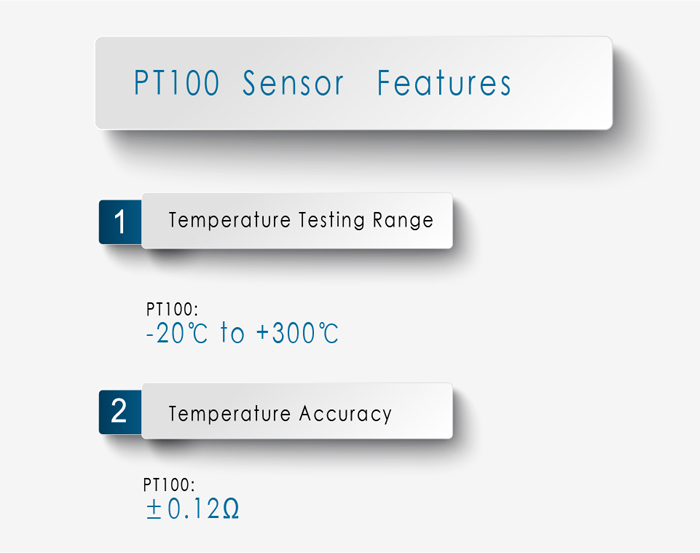Click the "PT100:" label above the temperature range
This screenshot has height=553, width=700.
coord(172,311)
